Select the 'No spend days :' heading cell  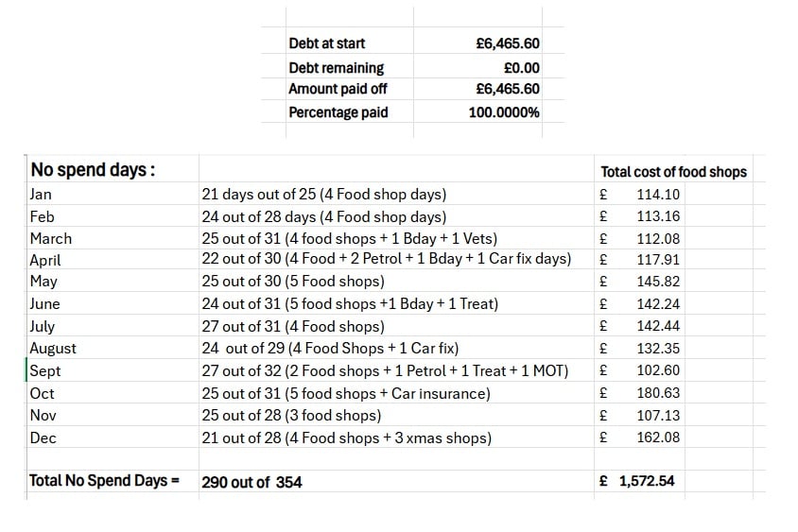pos(93,170)
